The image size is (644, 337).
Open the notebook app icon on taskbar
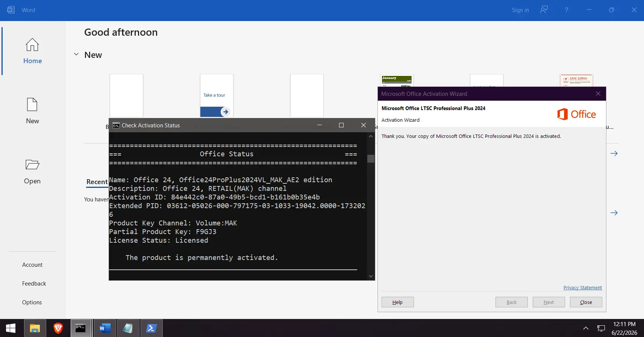[128, 328]
